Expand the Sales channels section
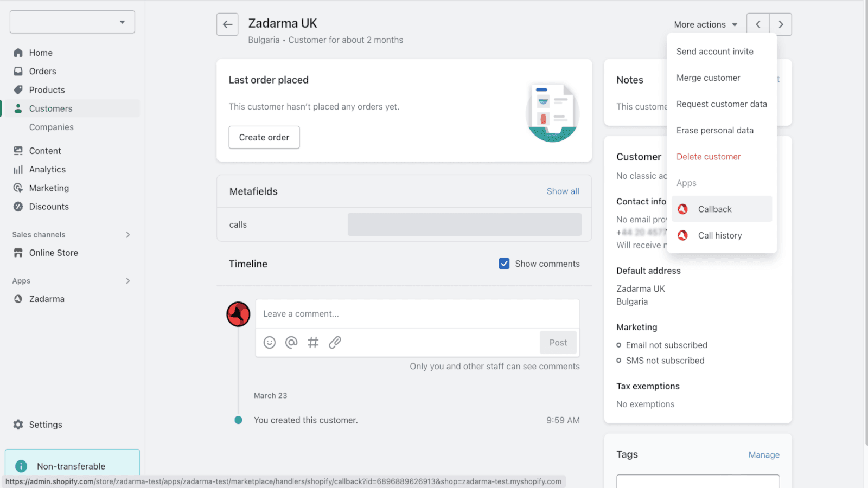Viewport: 868px width, 488px height. (x=128, y=235)
